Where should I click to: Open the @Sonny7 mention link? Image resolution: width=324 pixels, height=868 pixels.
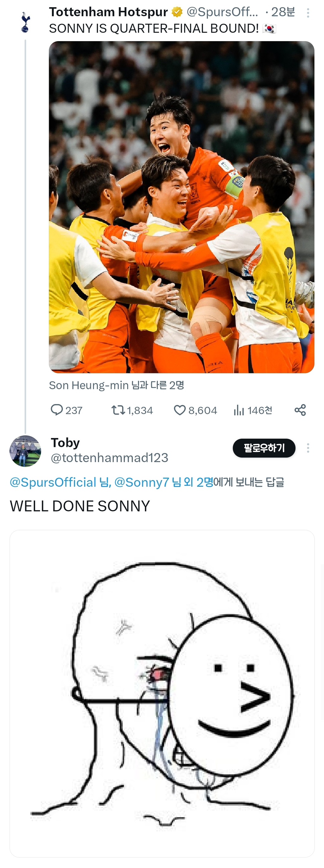click(x=141, y=482)
